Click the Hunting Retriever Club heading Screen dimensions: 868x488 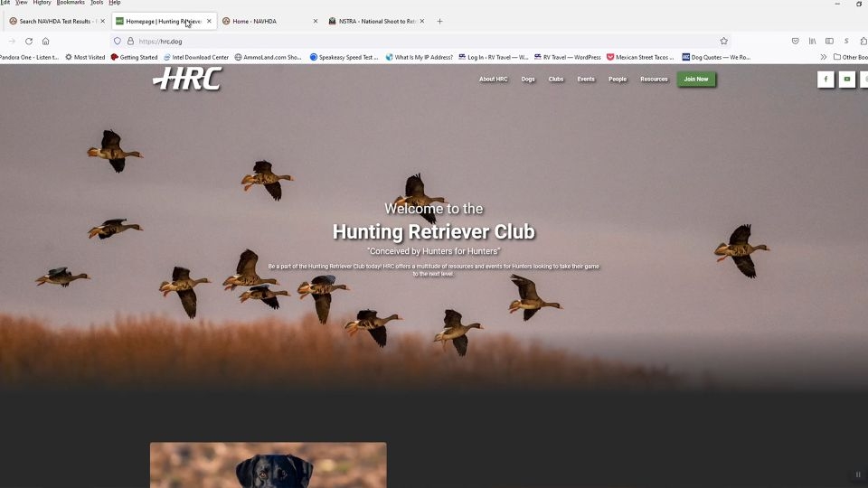433,231
